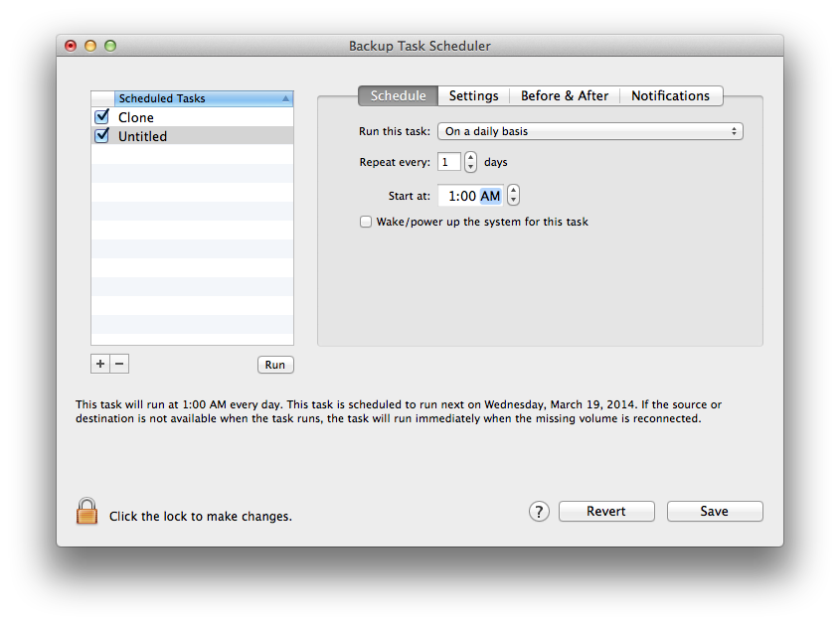
Task: Select the Untitled task row
Action: (x=192, y=135)
